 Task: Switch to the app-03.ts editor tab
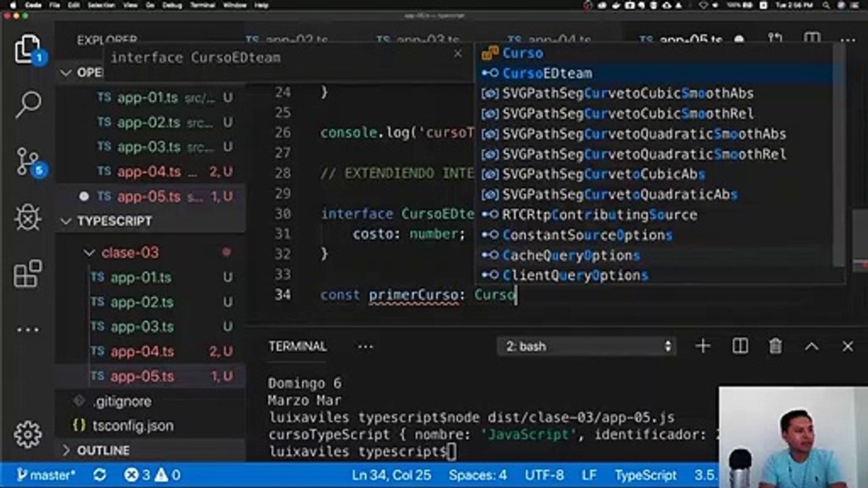419,40
